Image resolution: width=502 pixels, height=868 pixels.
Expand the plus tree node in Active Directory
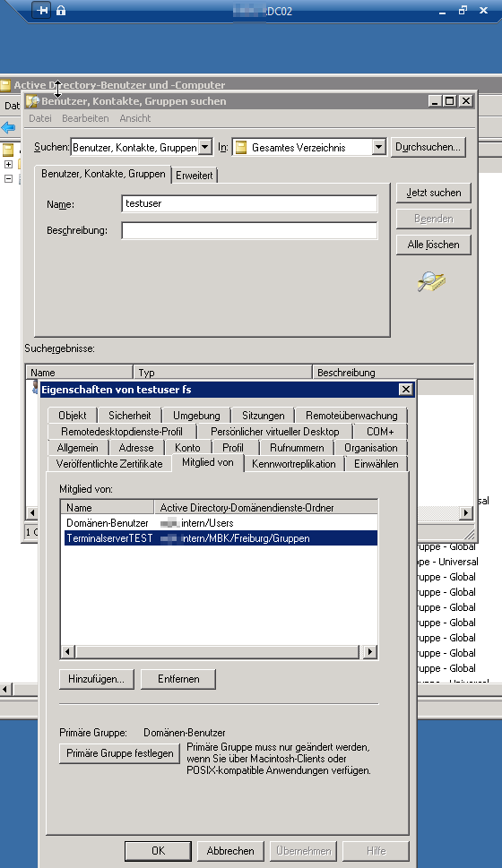pyautogui.click(x=8, y=165)
